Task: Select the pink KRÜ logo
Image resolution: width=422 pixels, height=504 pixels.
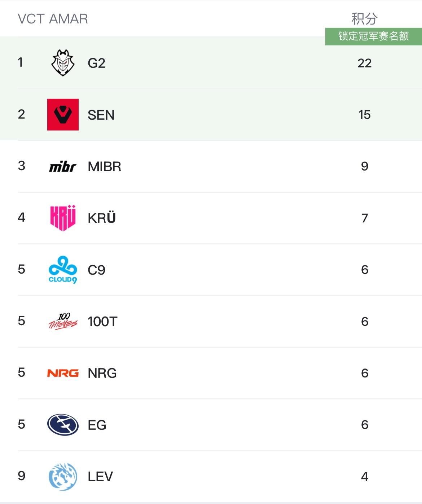Action: coord(63,218)
